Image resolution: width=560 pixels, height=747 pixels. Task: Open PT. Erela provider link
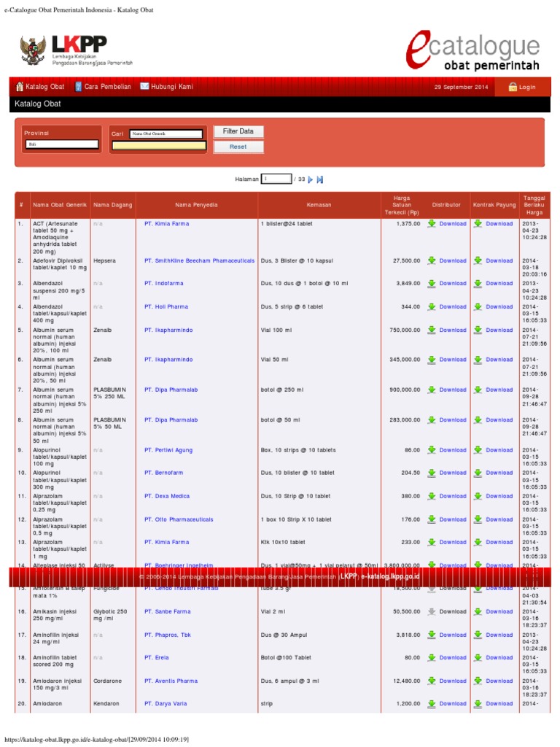point(157,657)
